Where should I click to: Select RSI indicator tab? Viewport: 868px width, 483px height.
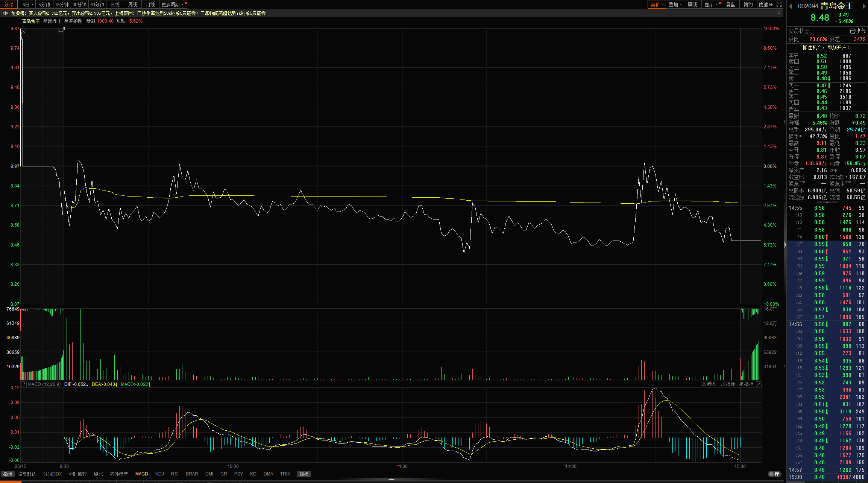coord(175,474)
